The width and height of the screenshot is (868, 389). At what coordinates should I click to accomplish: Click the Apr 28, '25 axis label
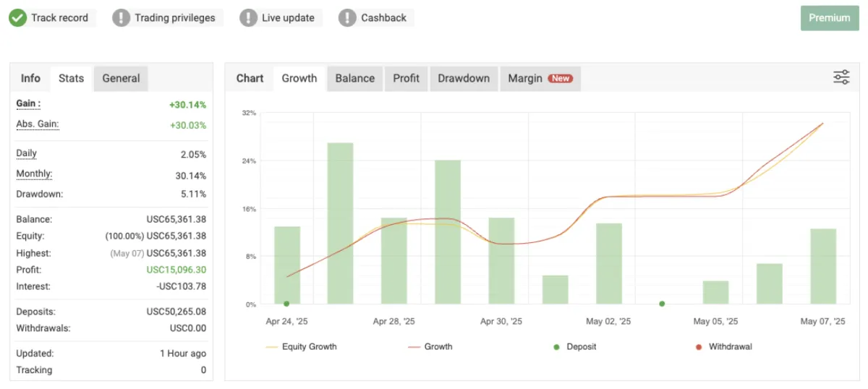[394, 321]
